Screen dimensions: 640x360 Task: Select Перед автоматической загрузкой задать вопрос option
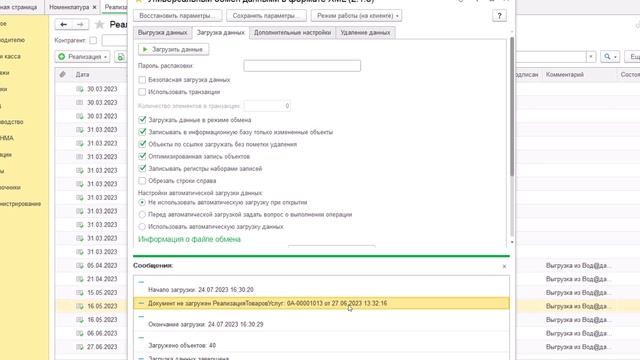tap(142, 215)
